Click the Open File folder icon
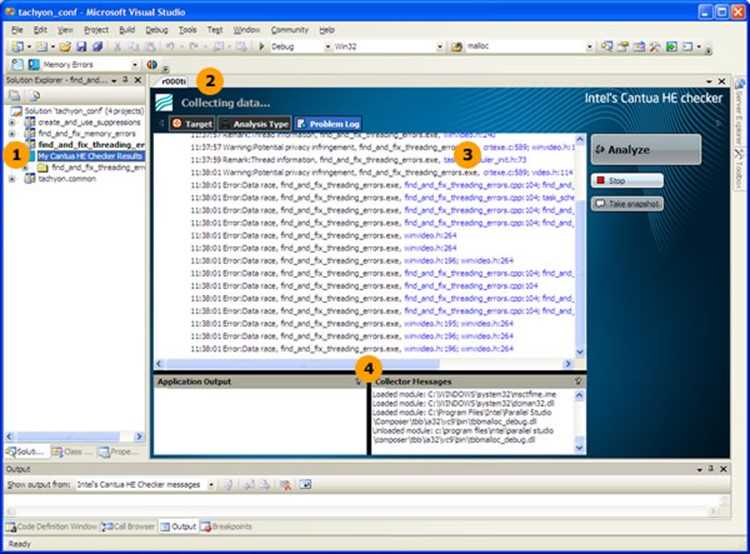The width and height of the screenshot is (750, 554). pos(65,46)
